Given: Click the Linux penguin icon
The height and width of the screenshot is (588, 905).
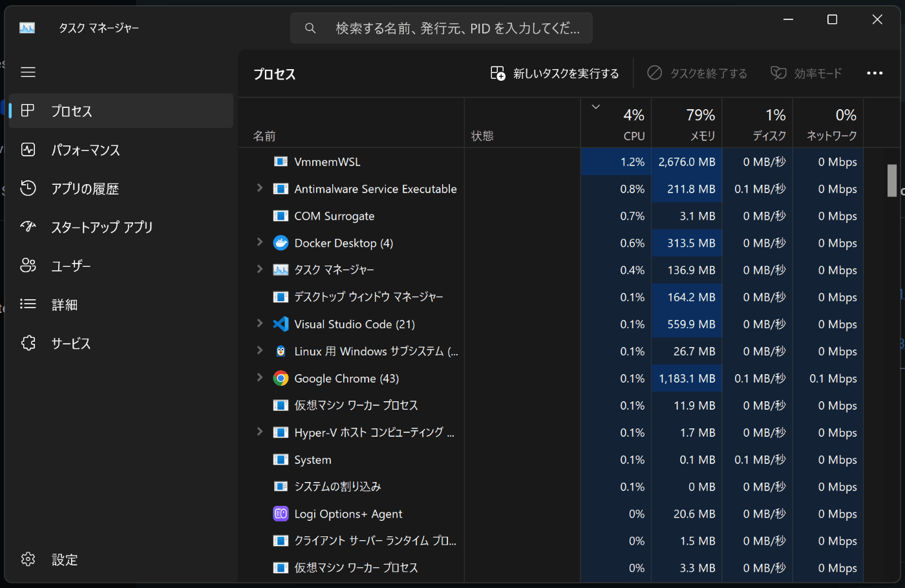Looking at the screenshot, I should 281,352.
